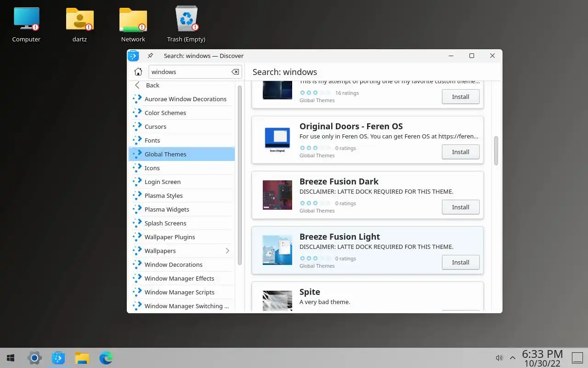This screenshot has width=588, height=368.
Task: Click the star rating of Breeze Fusion Dark
Action: [315, 203]
